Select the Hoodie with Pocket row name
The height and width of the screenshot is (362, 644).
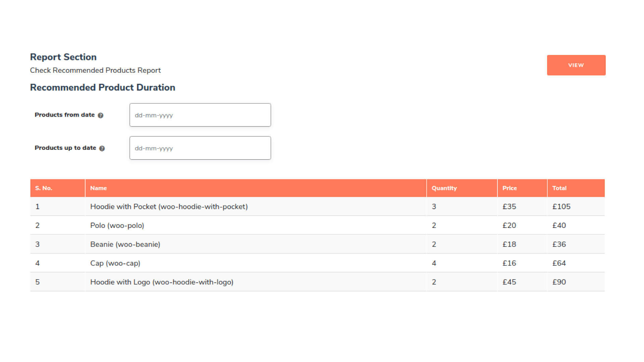point(169,206)
